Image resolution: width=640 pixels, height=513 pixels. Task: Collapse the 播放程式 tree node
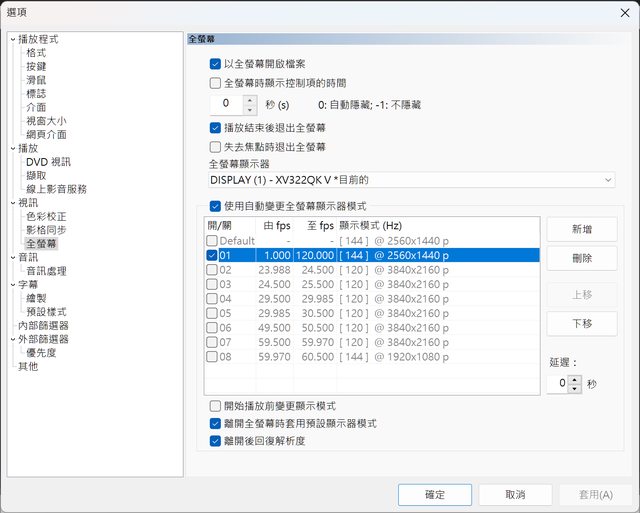(12, 39)
